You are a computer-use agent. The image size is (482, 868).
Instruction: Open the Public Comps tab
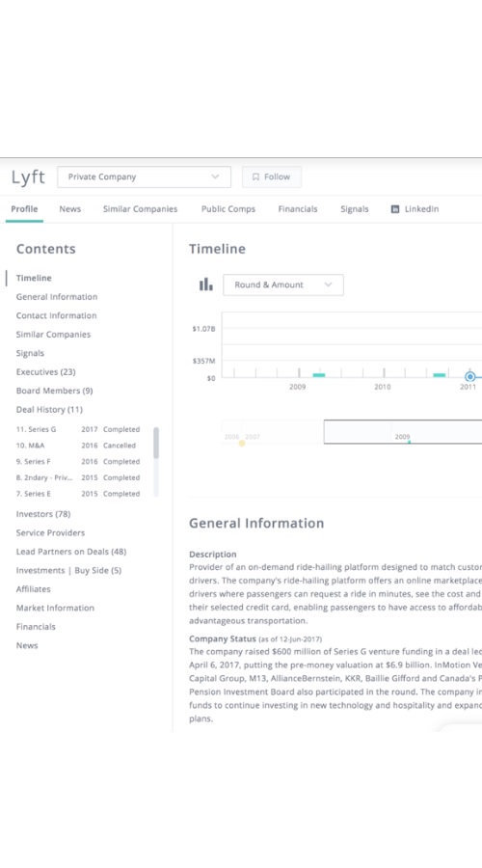[x=228, y=209]
